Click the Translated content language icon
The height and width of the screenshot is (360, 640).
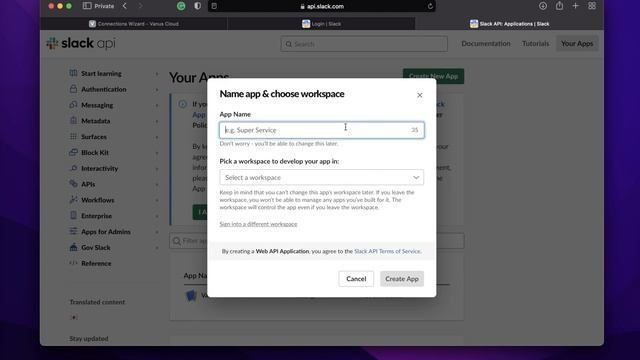tap(73, 317)
